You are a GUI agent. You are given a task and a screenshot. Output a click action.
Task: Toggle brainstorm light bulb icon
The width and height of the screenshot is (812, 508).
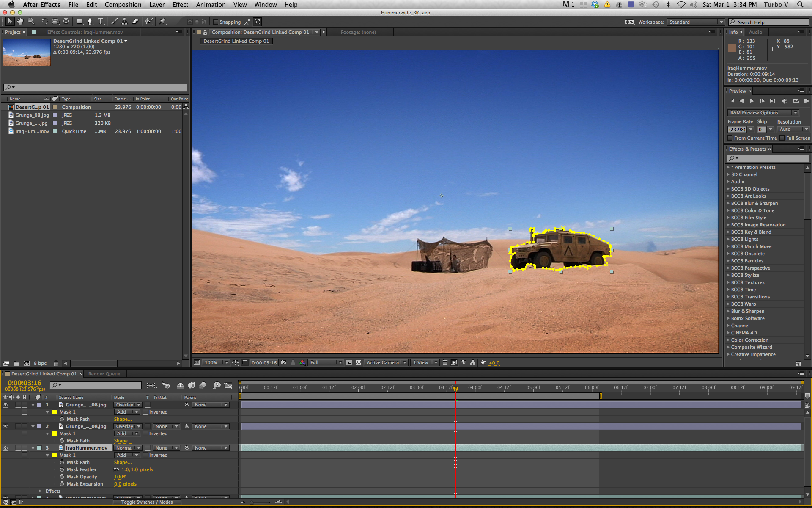[x=217, y=386]
